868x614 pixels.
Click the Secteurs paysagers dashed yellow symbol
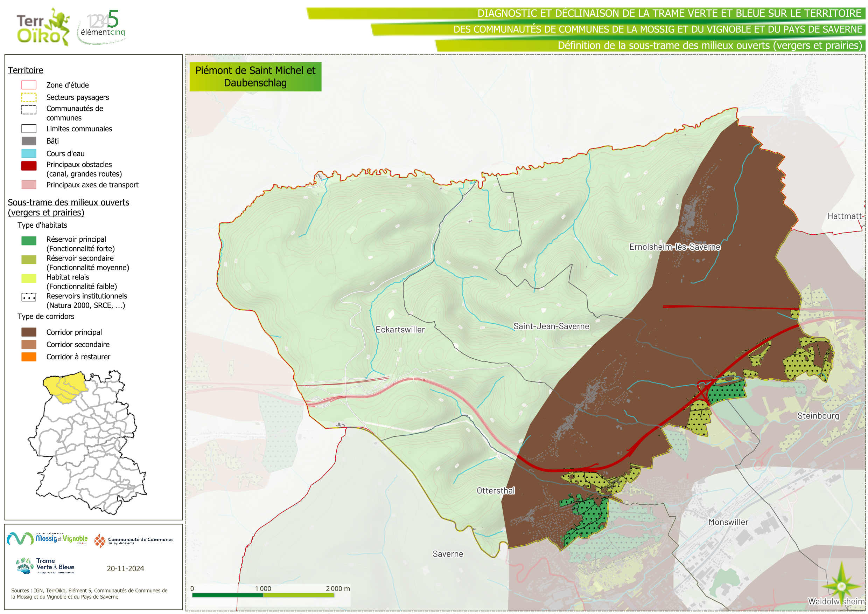click(29, 97)
